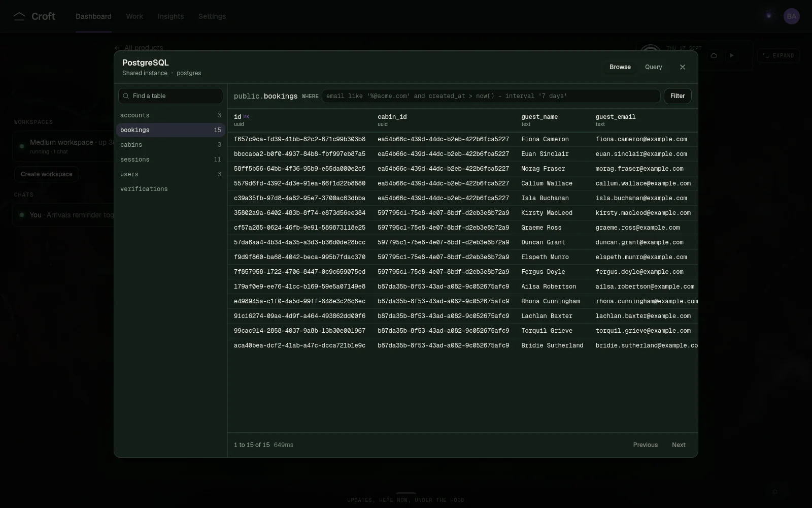Viewport: 812px width, 508px height.
Task: Click the guest_email column header
Action: pyautogui.click(x=644, y=120)
